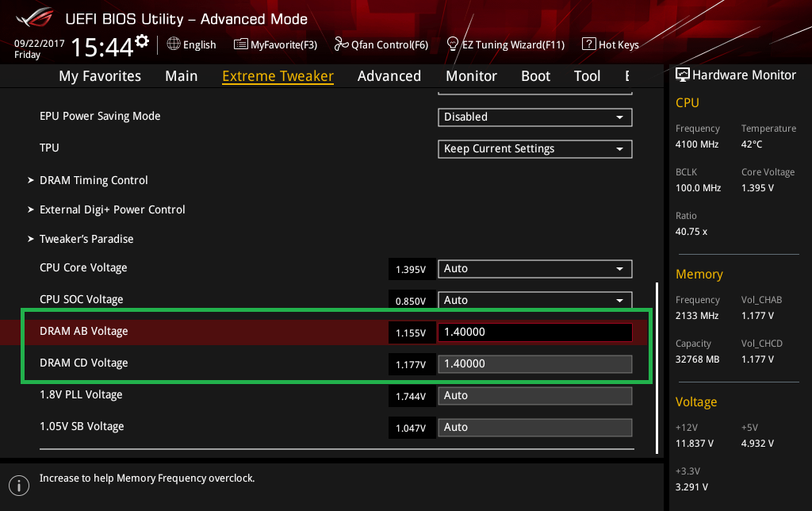Click the 100.0 MHz BCLK value
The height and width of the screenshot is (511, 812).
698,188
